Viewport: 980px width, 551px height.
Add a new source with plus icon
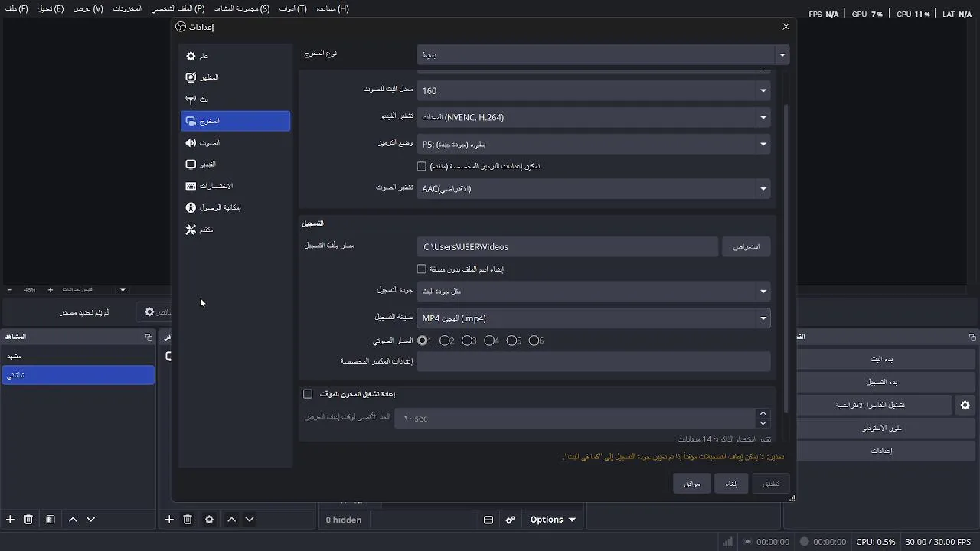point(169,520)
